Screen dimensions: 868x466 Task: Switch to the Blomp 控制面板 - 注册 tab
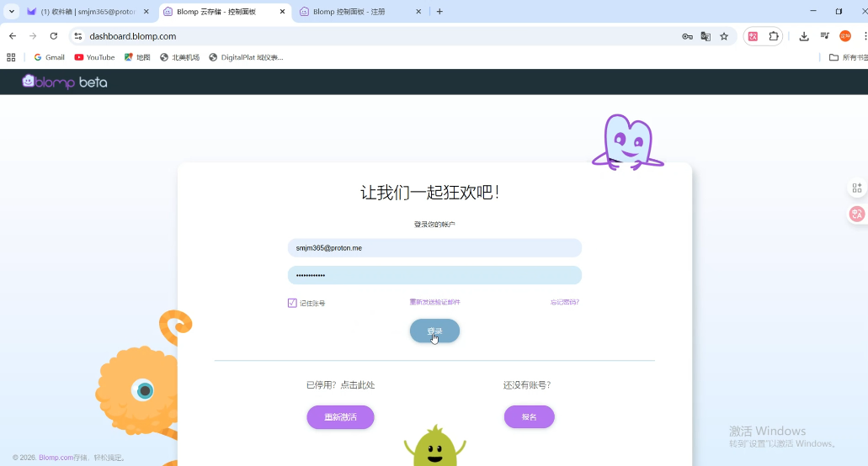pyautogui.click(x=349, y=12)
